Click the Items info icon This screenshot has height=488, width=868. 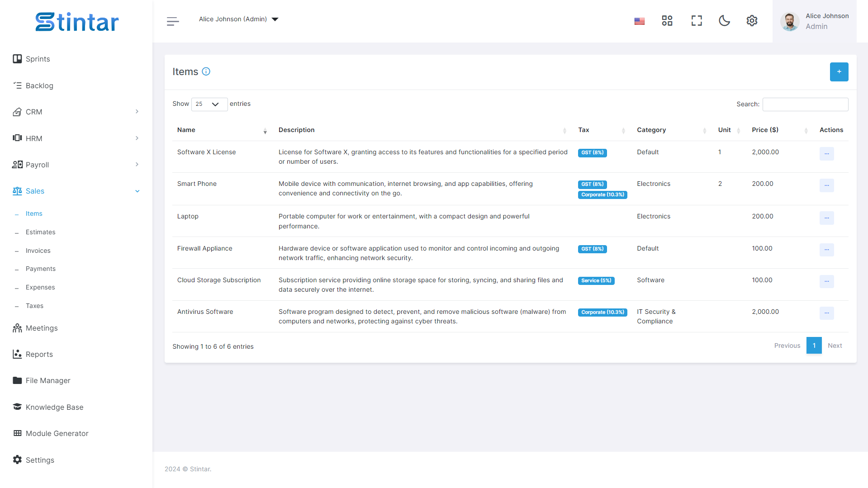coord(206,71)
